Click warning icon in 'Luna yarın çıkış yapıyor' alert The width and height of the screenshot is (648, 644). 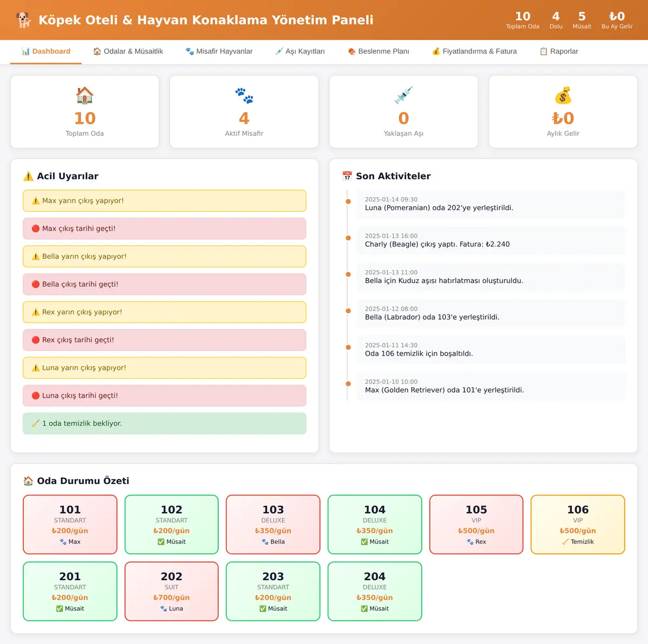point(36,368)
